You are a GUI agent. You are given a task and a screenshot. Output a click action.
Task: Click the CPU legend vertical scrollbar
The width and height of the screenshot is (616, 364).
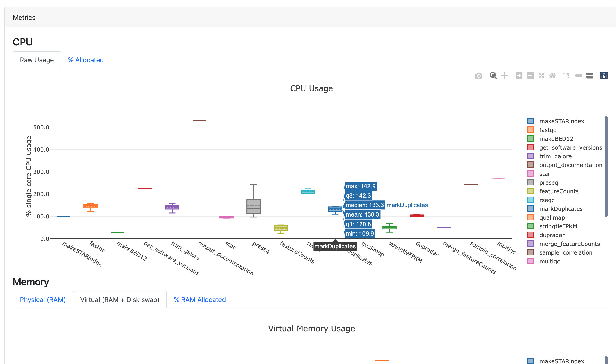pyautogui.click(x=606, y=166)
